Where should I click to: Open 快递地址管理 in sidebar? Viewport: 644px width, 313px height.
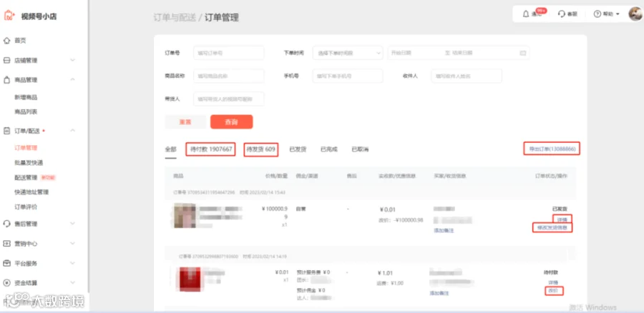coord(31,192)
